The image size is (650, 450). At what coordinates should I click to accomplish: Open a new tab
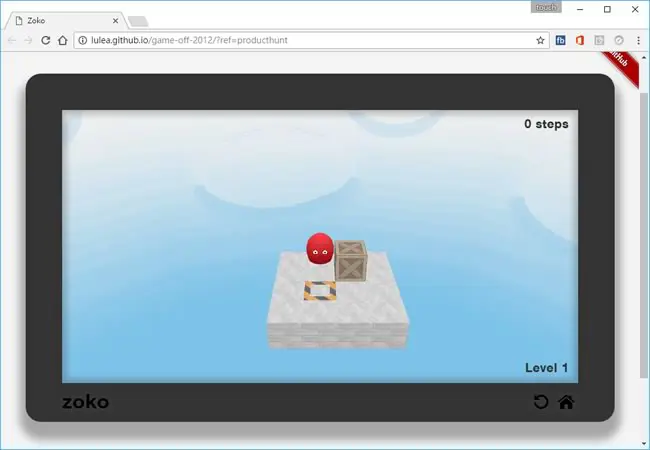click(138, 21)
